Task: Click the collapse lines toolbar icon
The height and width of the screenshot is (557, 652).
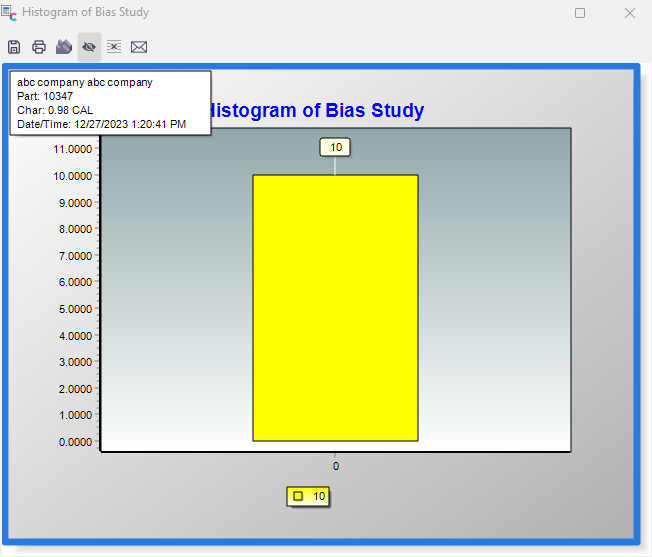Action: (x=114, y=47)
